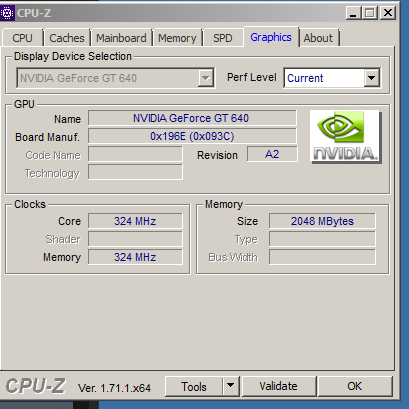The image size is (409, 409).
Task: Click the Board Manuf. value 0x196E (0x093C)
Action: [192, 136]
